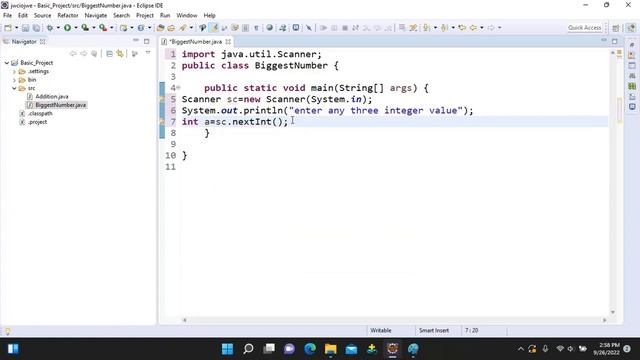Viewport: 640px width, 360px height.
Task: Open the Source menu
Action: click(x=42, y=15)
